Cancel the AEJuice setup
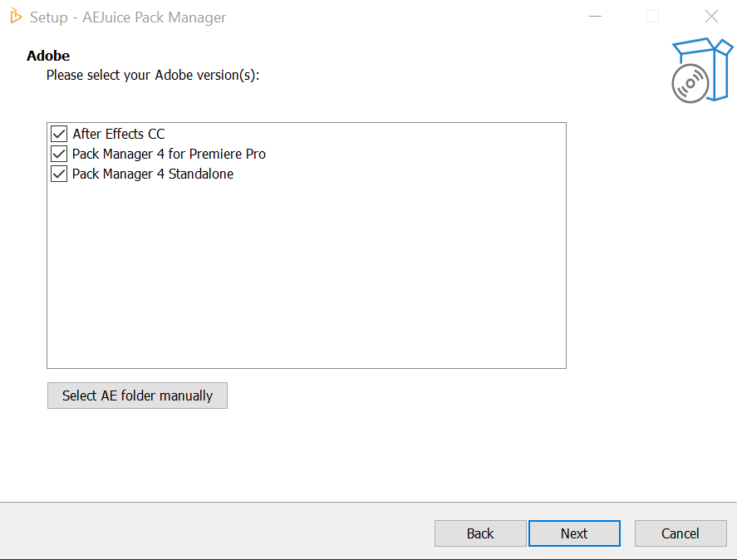The height and width of the screenshot is (560, 737). 680,533
